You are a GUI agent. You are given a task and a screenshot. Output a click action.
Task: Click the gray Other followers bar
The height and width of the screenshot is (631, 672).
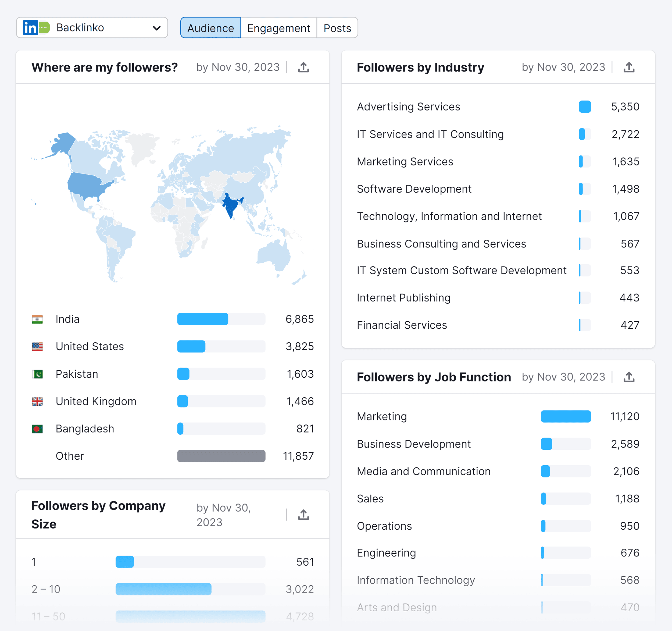pos(221,456)
